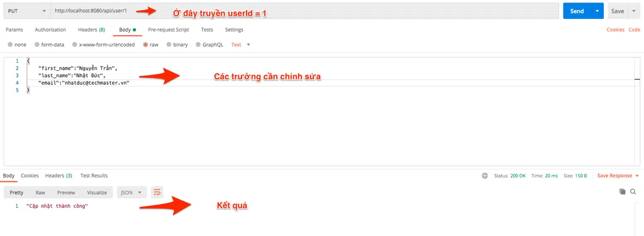Open the Pre-request Script tab

tap(169, 29)
